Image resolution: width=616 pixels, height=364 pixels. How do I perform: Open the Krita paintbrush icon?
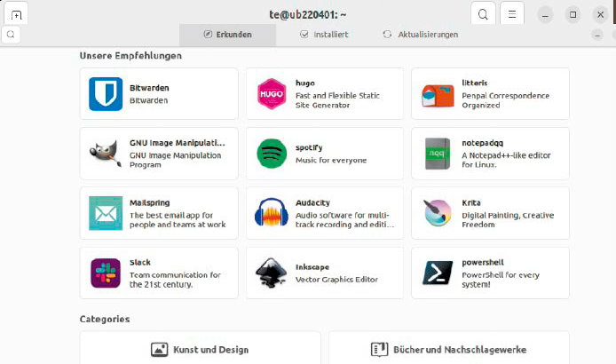438,213
